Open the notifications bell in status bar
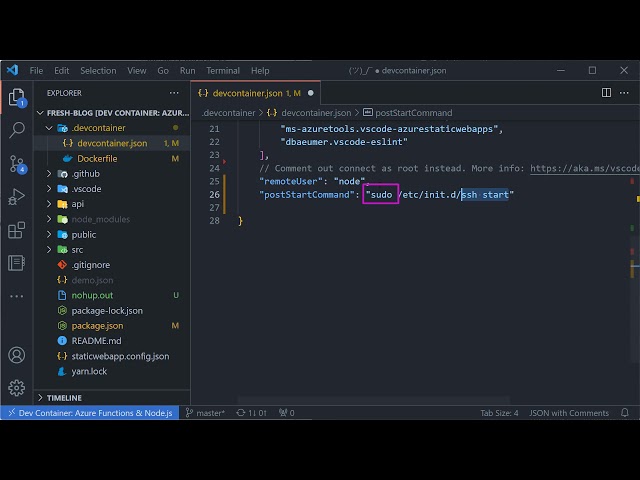 625,413
